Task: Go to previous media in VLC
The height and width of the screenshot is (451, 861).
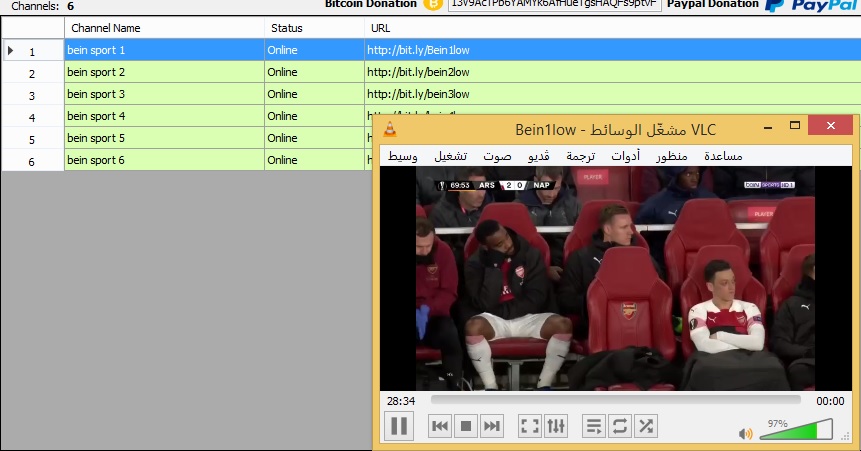Action: point(440,426)
